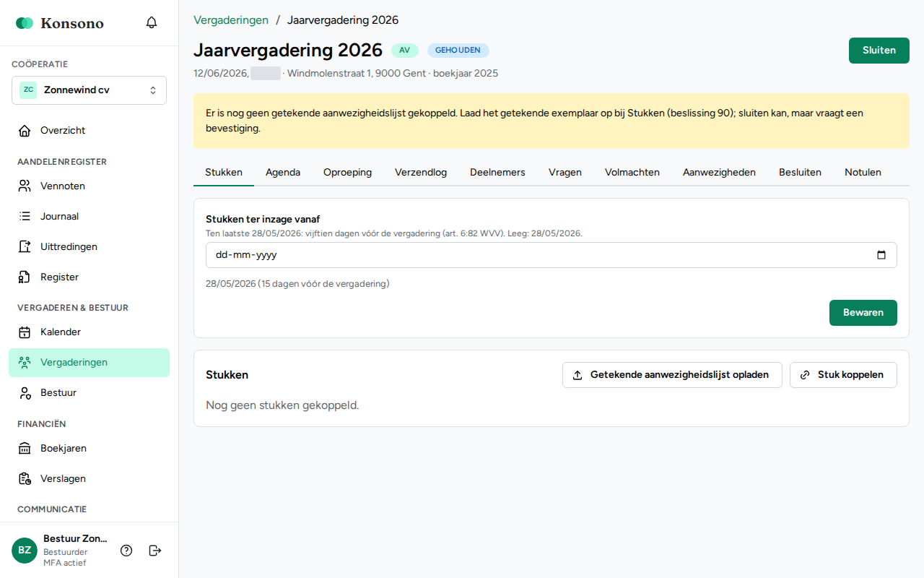This screenshot has width=924, height=578.
Task: Switch to the Besluiten tab
Action: 800,173
